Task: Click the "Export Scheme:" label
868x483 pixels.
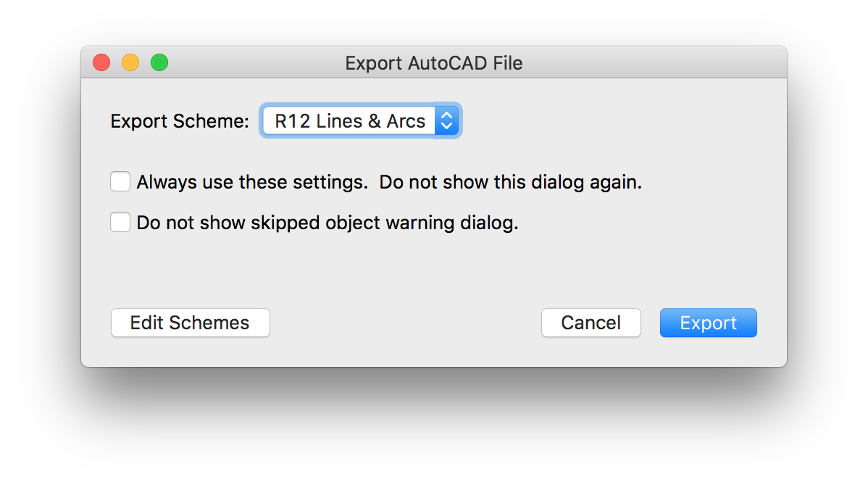Action: coord(180,121)
